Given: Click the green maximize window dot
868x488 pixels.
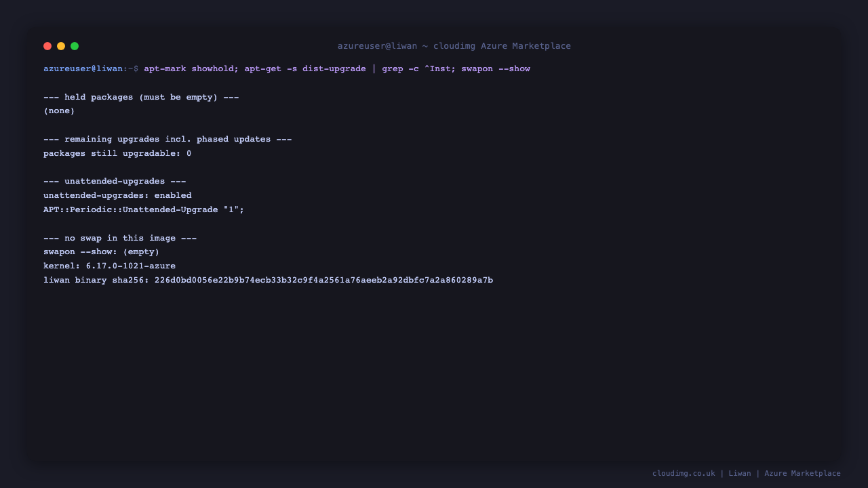Looking at the screenshot, I should click(75, 46).
